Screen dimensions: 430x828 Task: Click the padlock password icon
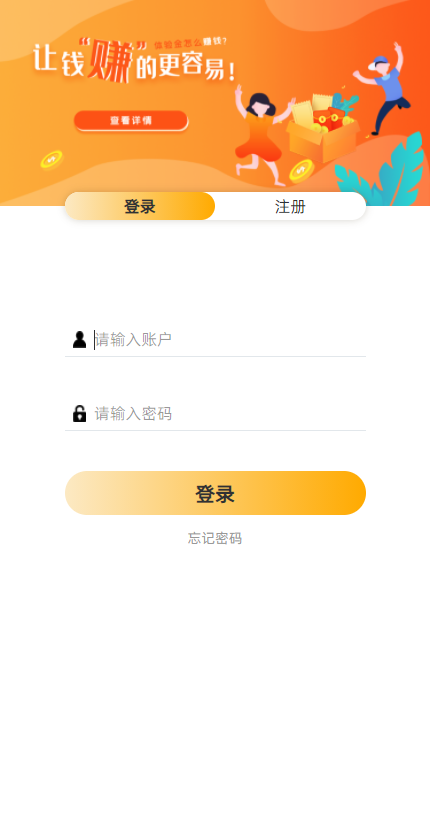coord(79,413)
